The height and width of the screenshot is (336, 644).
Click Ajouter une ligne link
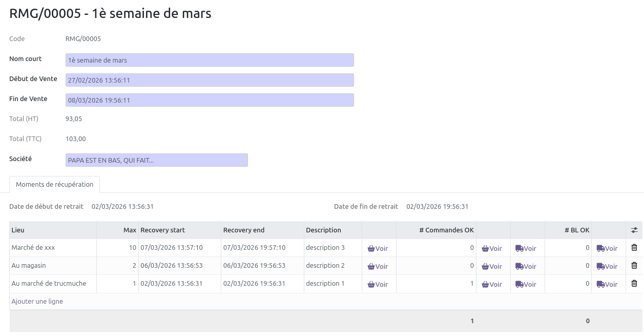[37, 302]
